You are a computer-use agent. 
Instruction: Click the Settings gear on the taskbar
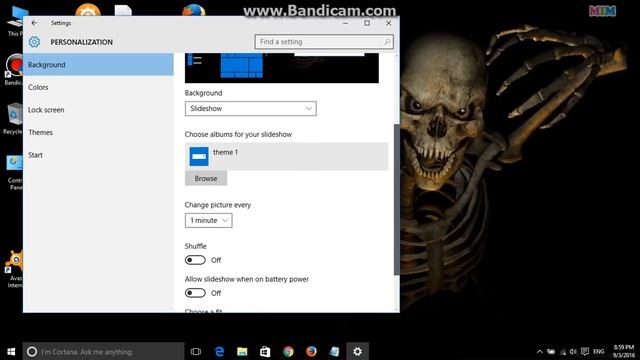tap(358, 351)
